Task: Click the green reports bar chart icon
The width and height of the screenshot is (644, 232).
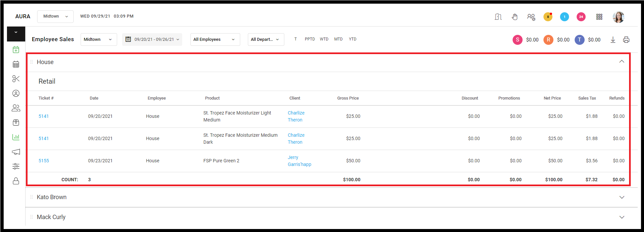Action: [16, 137]
